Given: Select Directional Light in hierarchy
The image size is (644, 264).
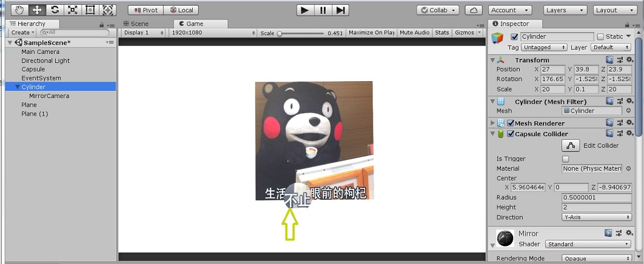Looking at the screenshot, I should [45, 61].
